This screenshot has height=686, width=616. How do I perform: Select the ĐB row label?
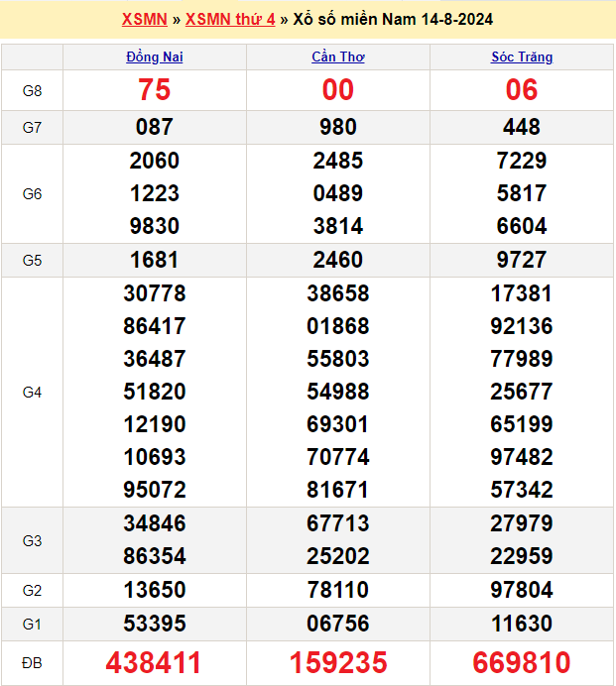32,662
